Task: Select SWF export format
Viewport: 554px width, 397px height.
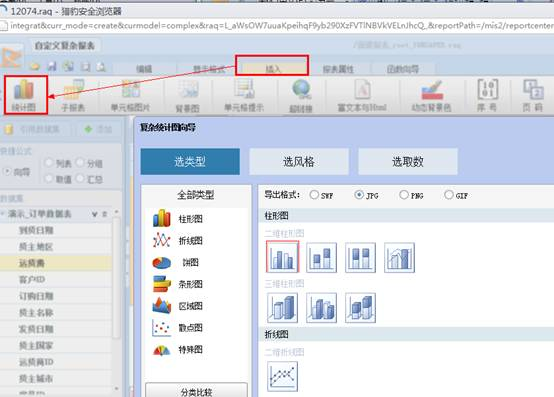Action: 314,195
